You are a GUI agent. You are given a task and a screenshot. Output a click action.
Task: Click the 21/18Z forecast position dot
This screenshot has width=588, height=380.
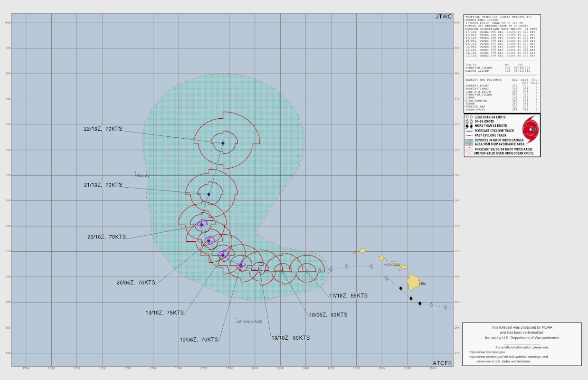point(209,194)
